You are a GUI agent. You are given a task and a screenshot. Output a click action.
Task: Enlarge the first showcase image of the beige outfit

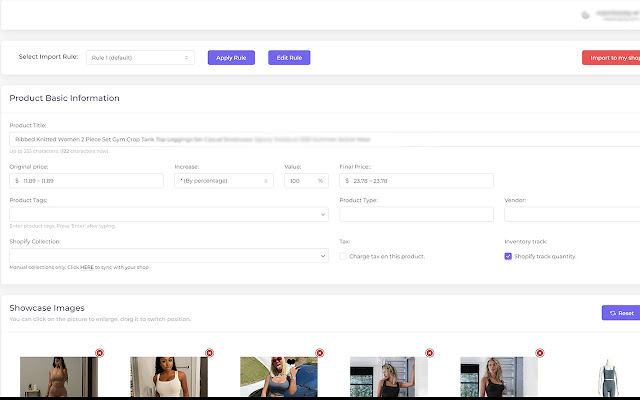pos(59,377)
